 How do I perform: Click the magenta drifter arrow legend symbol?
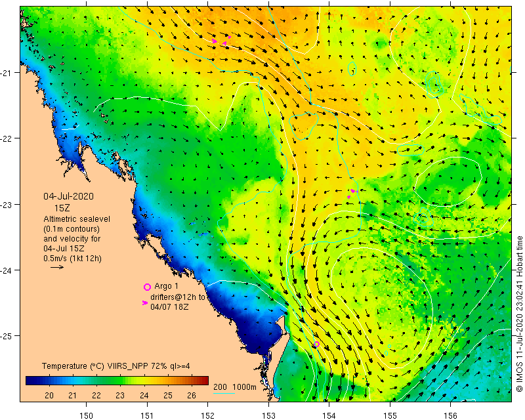pyautogui.click(x=144, y=303)
